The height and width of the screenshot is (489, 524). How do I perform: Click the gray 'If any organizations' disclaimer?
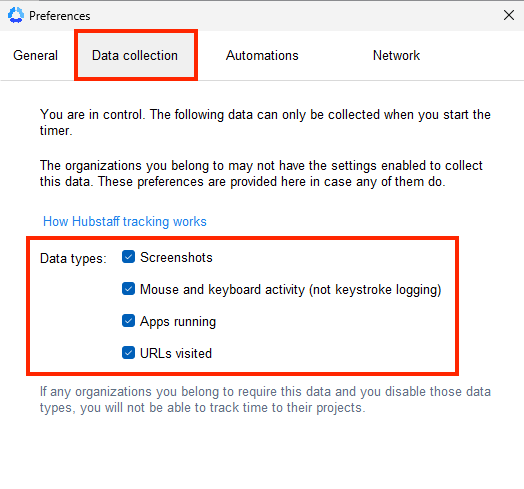click(x=265, y=399)
